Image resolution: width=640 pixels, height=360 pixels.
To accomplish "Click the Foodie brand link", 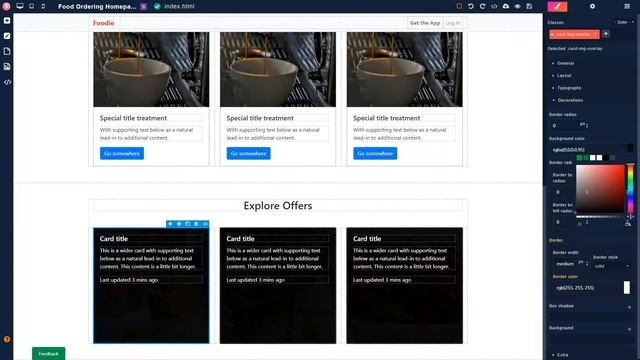I will (104, 23).
